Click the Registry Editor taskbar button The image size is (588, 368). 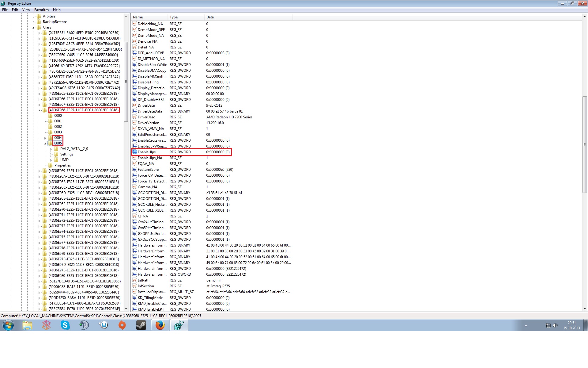coord(179,325)
